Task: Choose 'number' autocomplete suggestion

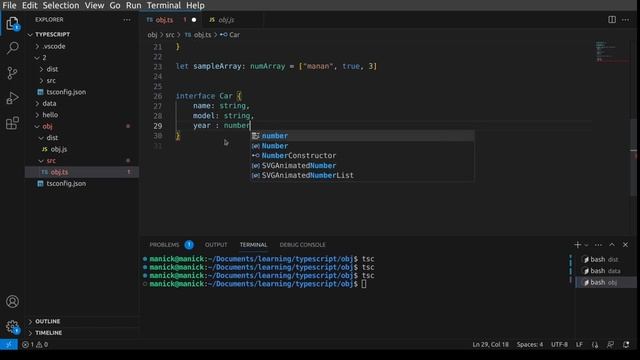Action: tap(362, 136)
